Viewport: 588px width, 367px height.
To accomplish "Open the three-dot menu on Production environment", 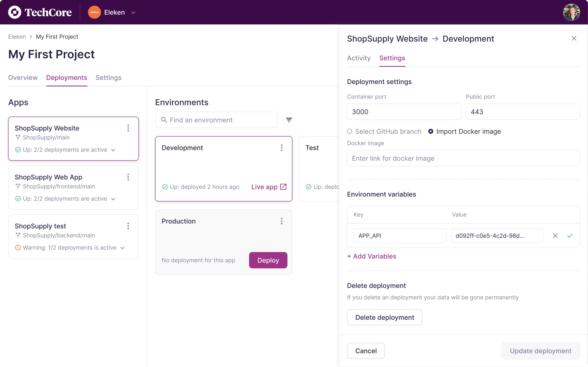I will pos(282,221).
